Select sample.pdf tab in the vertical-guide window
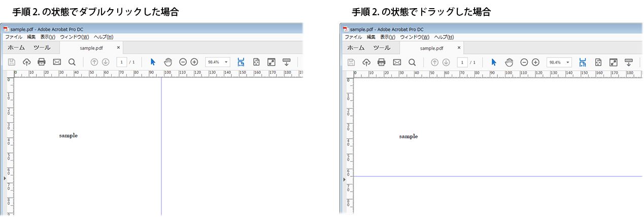This screenshot has width=644, height=217. 91,48
